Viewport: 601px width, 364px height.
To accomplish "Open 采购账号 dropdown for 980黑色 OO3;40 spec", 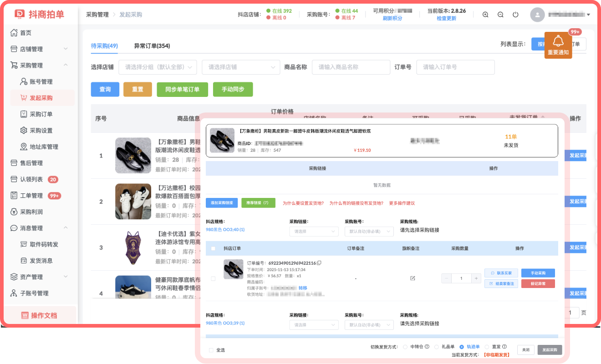I will coord(369,231).
